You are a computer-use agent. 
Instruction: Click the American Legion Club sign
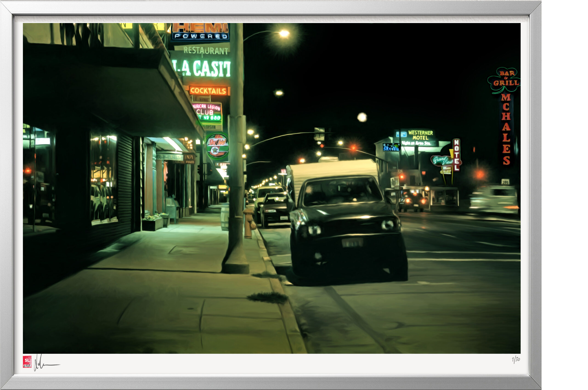207,112
